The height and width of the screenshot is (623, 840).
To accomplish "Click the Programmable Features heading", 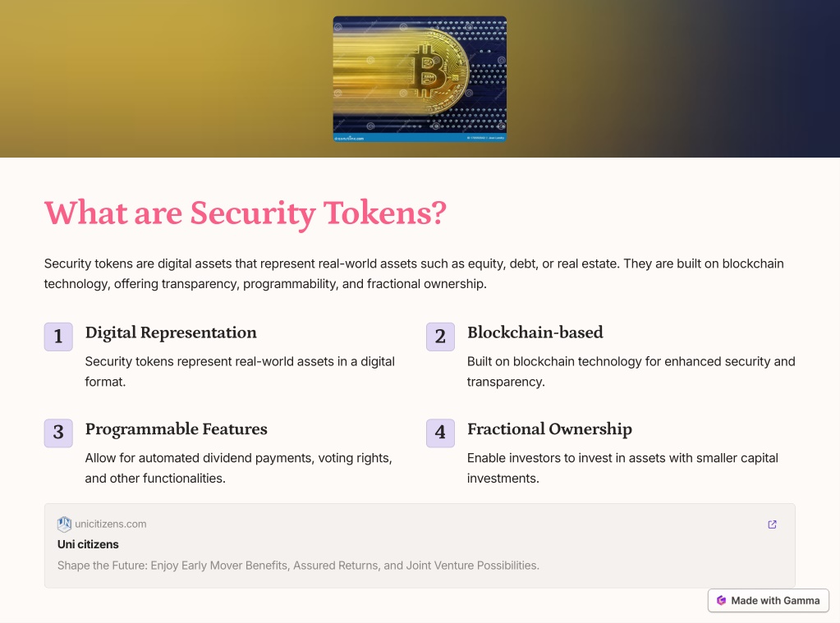I will coord(177,429).
